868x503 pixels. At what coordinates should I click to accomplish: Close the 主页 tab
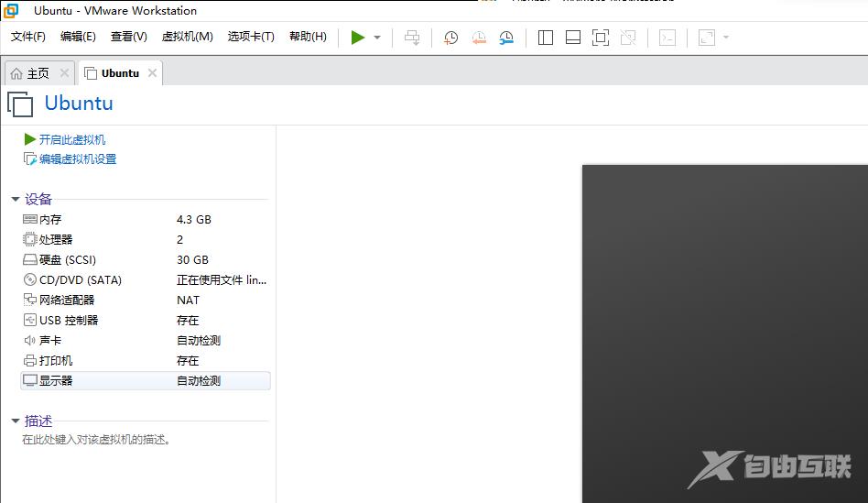click(x=64, y=73)
